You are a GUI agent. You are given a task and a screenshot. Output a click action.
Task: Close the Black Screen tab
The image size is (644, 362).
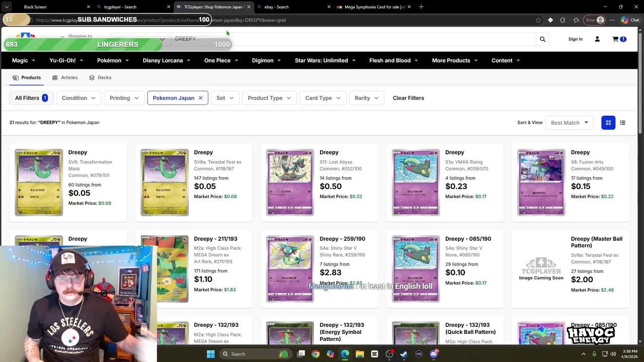point(89,7)
